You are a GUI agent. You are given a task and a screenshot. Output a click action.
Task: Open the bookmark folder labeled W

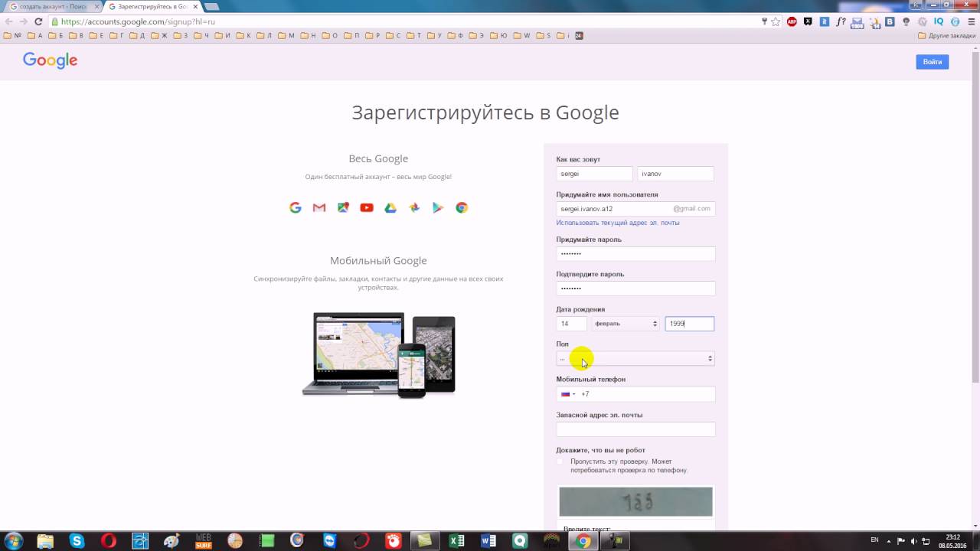[522, 35]
